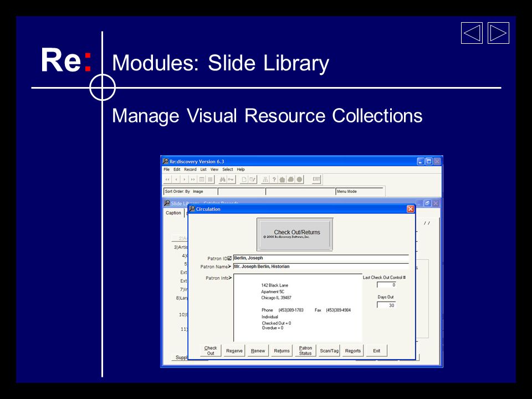Click the fax number (453)389-4984

click(x=338, y=310)
